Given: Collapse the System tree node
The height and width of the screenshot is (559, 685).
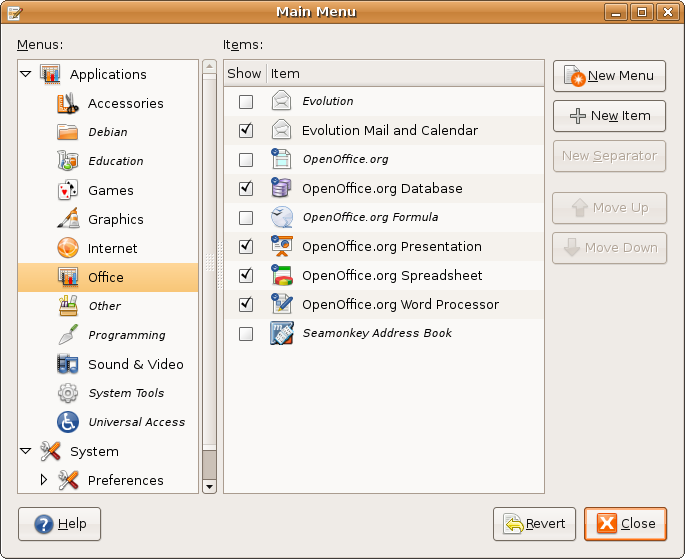Looking at the screenshot, I should point(26,451).
